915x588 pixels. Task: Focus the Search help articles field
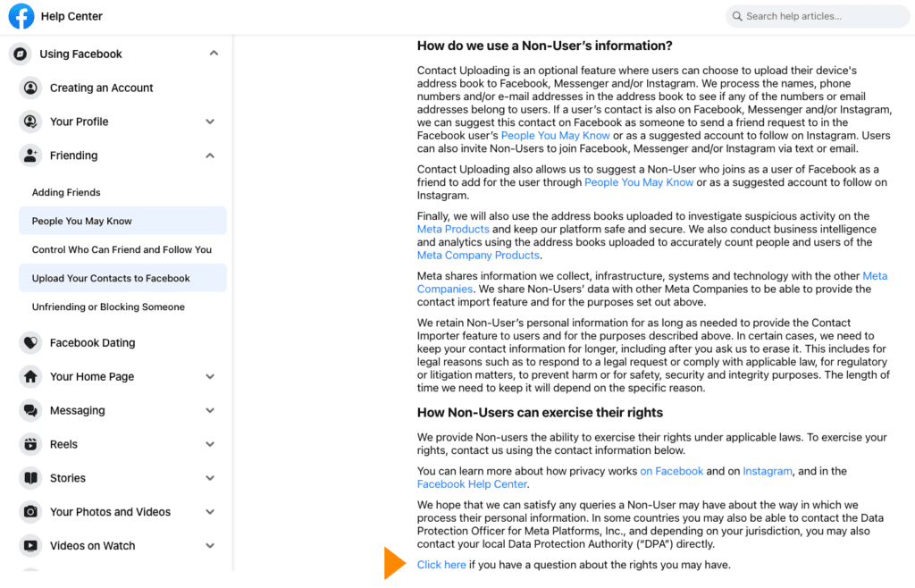coord(817,16)
